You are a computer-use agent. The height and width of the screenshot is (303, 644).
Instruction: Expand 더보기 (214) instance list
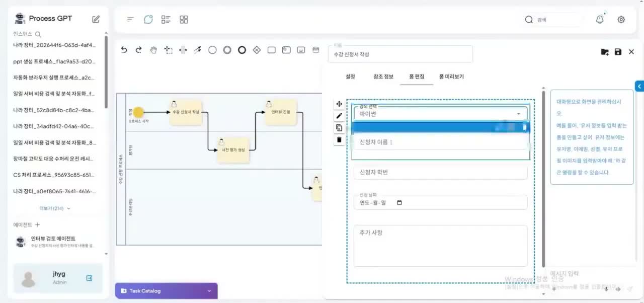(x=55, y=208)
